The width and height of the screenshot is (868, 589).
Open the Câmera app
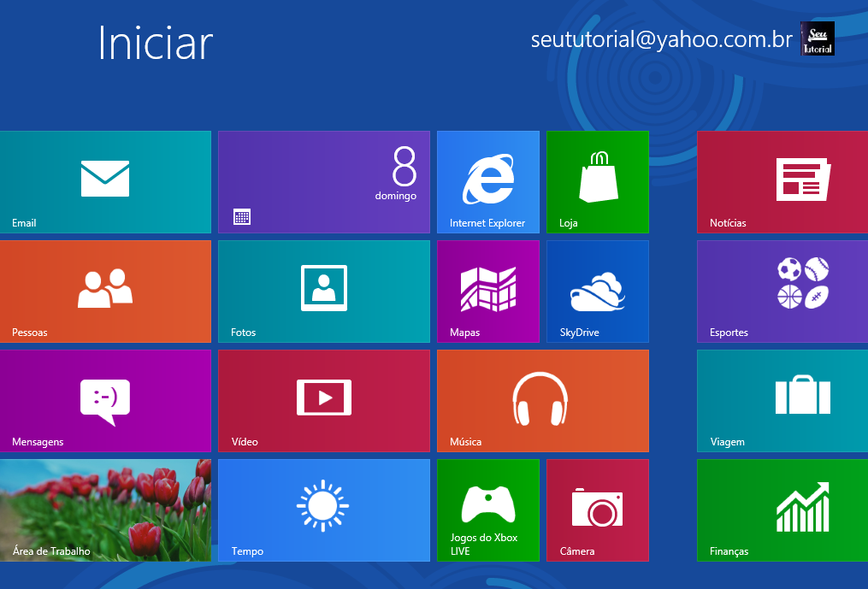coord(597,509)
